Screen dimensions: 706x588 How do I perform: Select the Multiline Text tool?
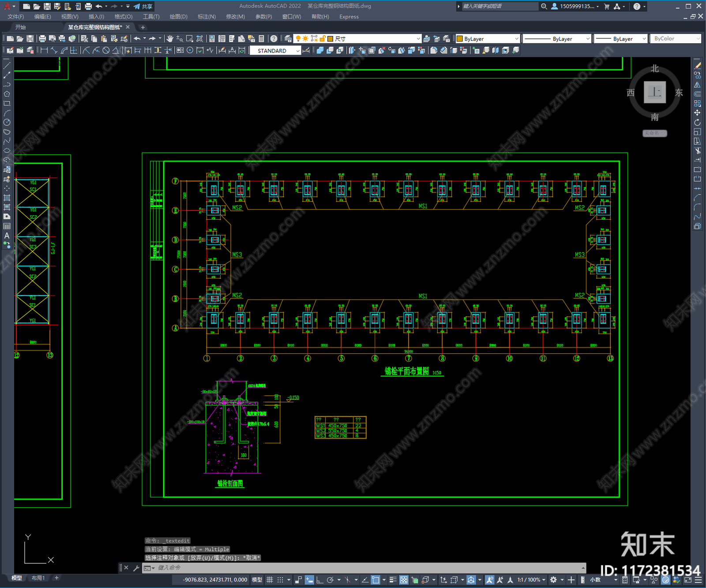tap(7, 236)
